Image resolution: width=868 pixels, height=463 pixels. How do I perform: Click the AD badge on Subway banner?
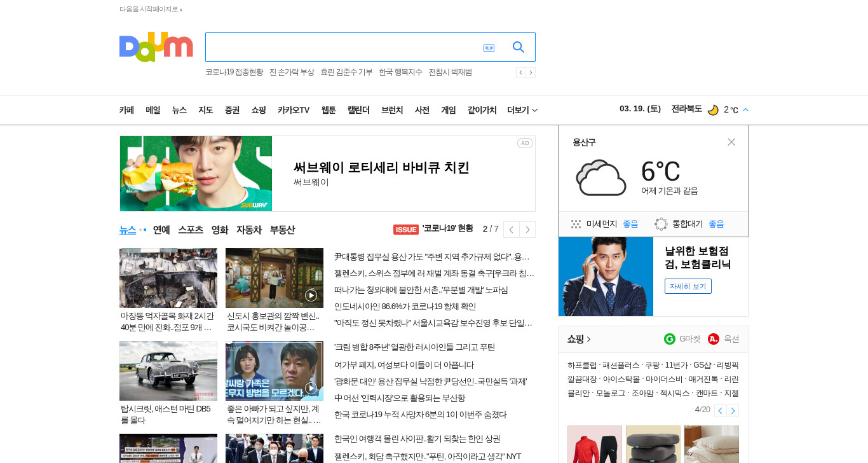pyautogui.click(x=525, y=143)
